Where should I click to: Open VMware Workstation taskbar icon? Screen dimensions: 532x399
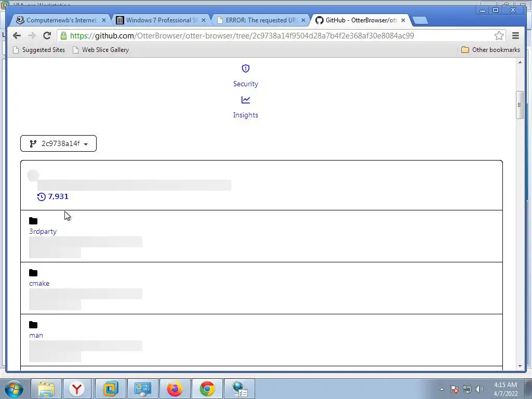pyautogui.click(x=111, y=389)
